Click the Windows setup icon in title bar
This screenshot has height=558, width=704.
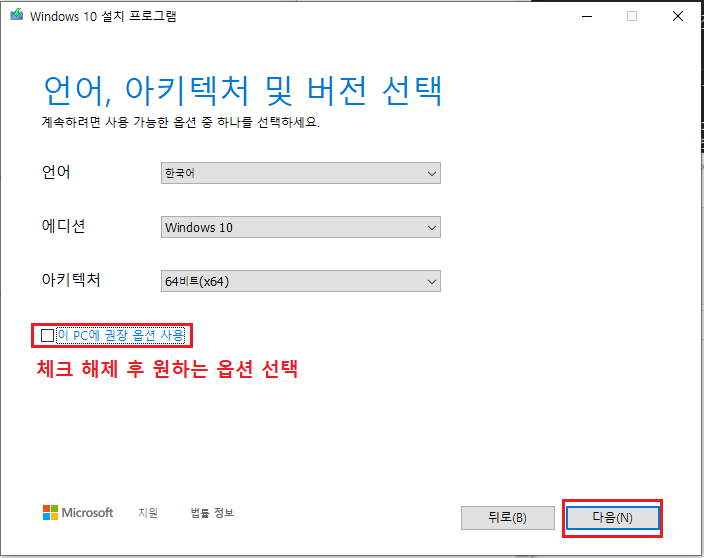[x=17, y=15]
